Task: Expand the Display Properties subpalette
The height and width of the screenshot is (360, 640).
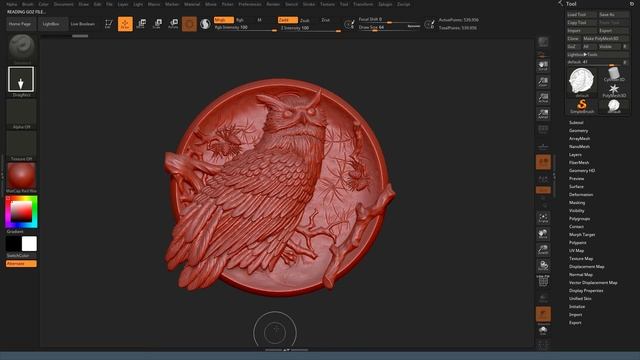Action: 586,291
